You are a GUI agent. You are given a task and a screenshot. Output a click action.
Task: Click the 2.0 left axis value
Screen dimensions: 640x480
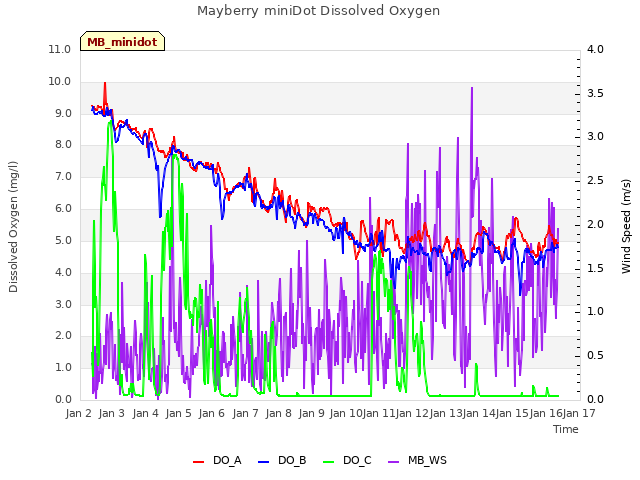(x=63, y=336)
